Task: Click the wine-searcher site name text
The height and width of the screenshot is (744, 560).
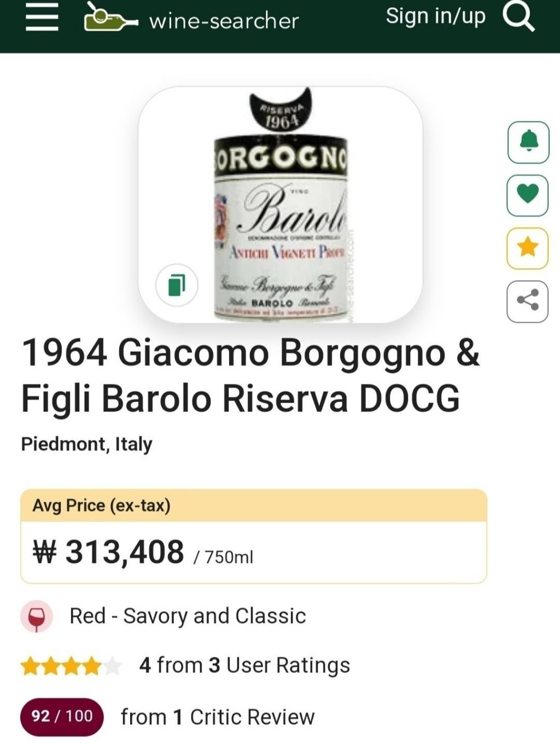Action: [x=224, y=21]
